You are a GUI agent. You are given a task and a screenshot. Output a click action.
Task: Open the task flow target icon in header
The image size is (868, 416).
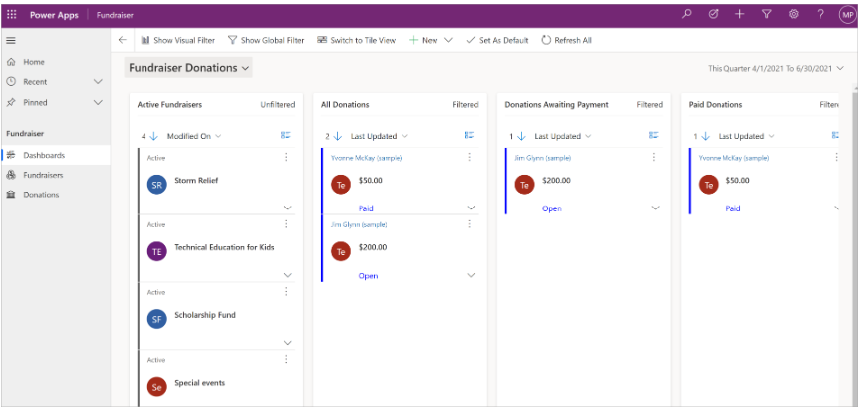coord(713,15)
